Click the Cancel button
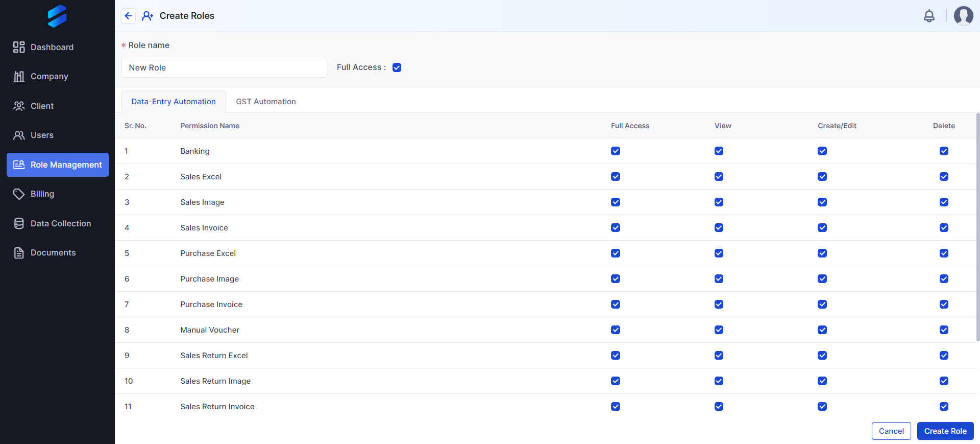 891,431
